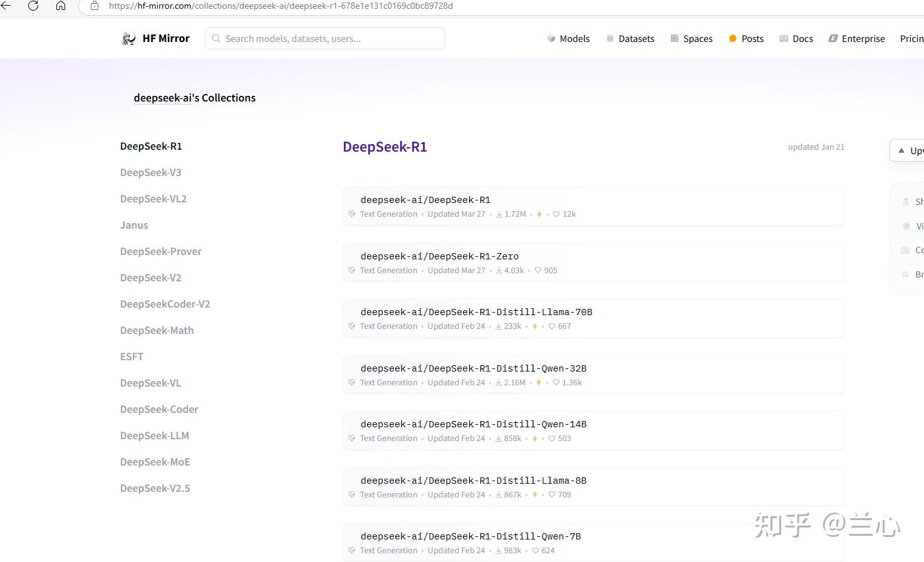Click the HF Mirror brand name
The width and height of the screenshot is (924, 562).
tap(166, 38)
